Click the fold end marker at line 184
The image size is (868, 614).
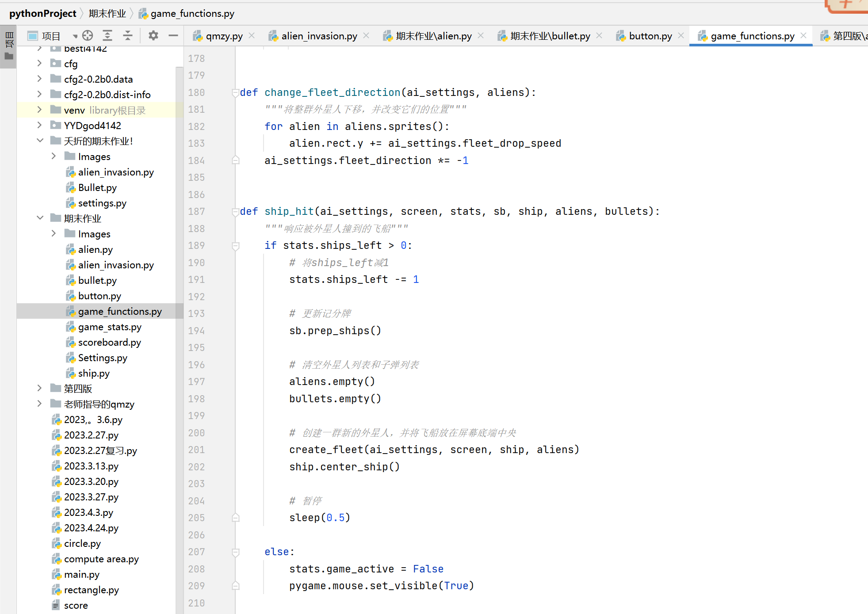[236, 160]
